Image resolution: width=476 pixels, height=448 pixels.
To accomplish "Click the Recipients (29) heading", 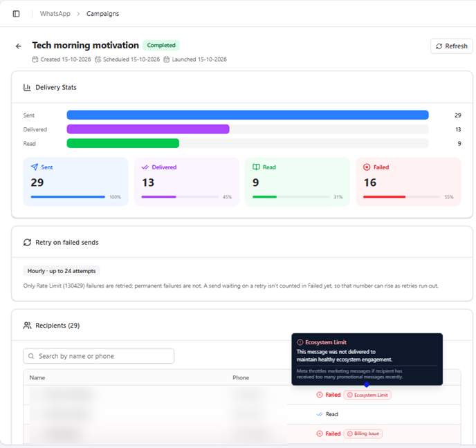I will tap(57, 326).
